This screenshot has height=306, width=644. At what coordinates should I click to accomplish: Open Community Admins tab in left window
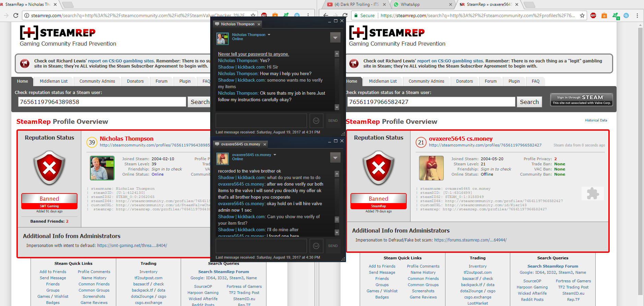97,81
